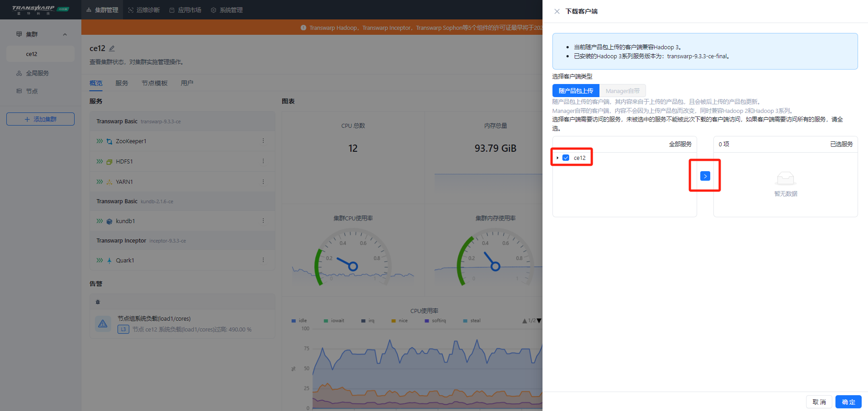Open the Quark1 service link
This screenshot has height=411, width=868.
125,261
